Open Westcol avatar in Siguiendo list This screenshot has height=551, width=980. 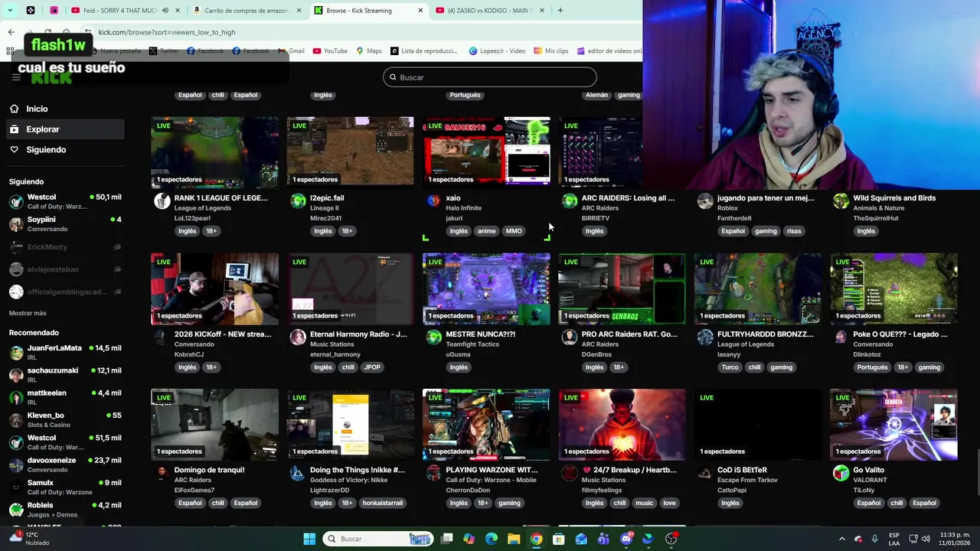[x=16, y=202]
